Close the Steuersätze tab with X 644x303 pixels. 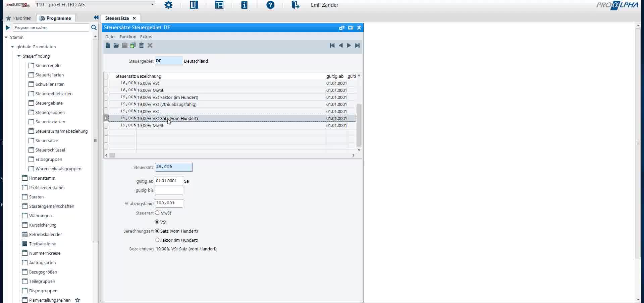(134, 18)
